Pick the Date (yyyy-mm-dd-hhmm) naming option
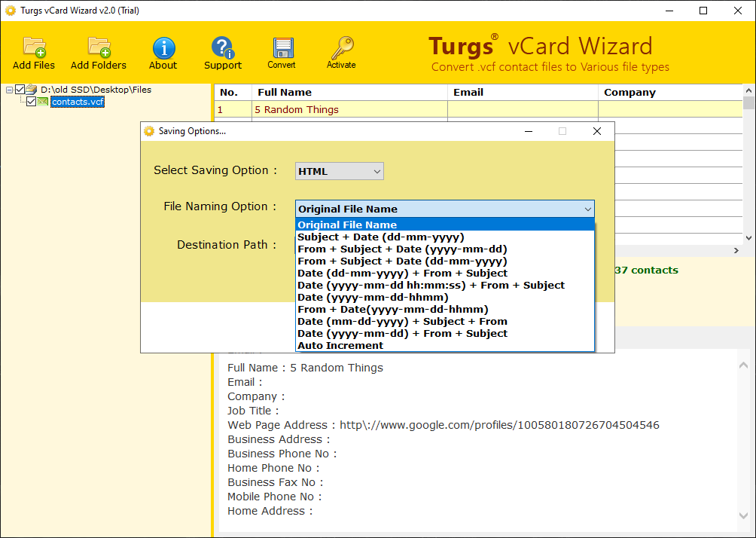Viewport: 756px width, 538px height. 445,297
